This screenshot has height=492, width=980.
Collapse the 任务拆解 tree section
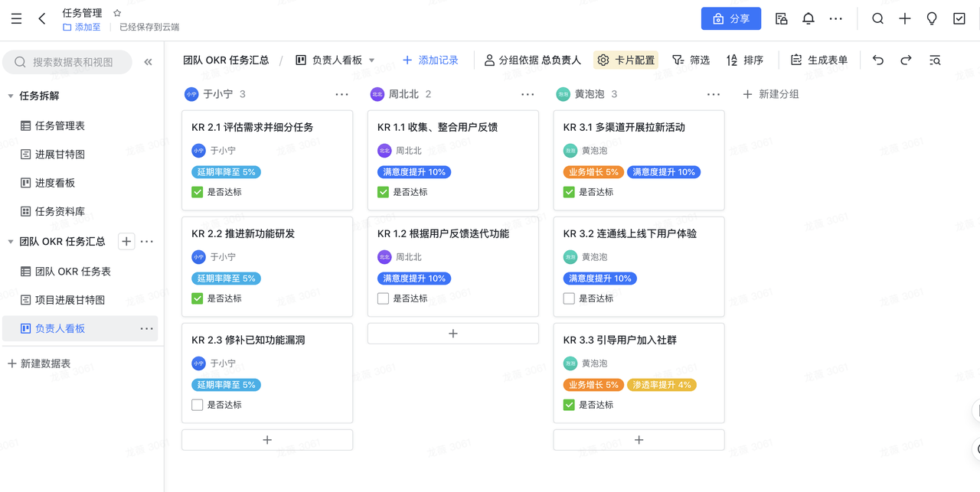[x=11, y=96]
